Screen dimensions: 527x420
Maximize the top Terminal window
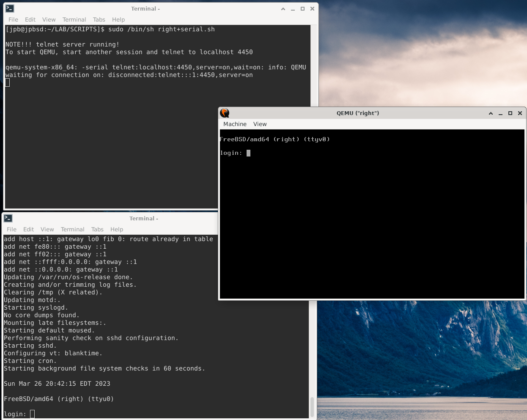click(x=302, y=8)
